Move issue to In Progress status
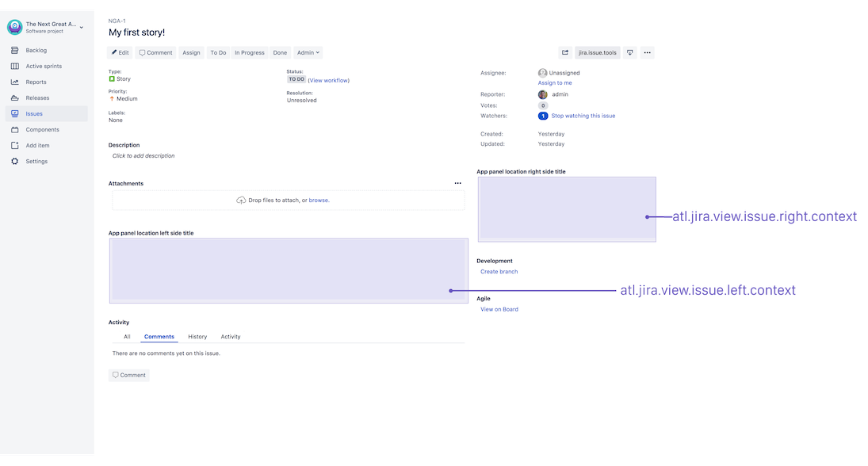Viewport: 868px width, 466px height. (x=249, y=52)
